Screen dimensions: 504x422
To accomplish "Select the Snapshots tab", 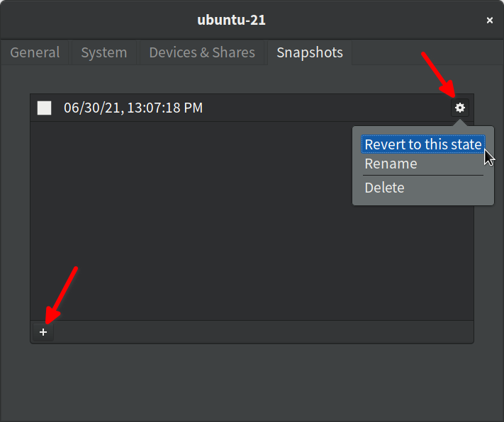I will [310, 52].
